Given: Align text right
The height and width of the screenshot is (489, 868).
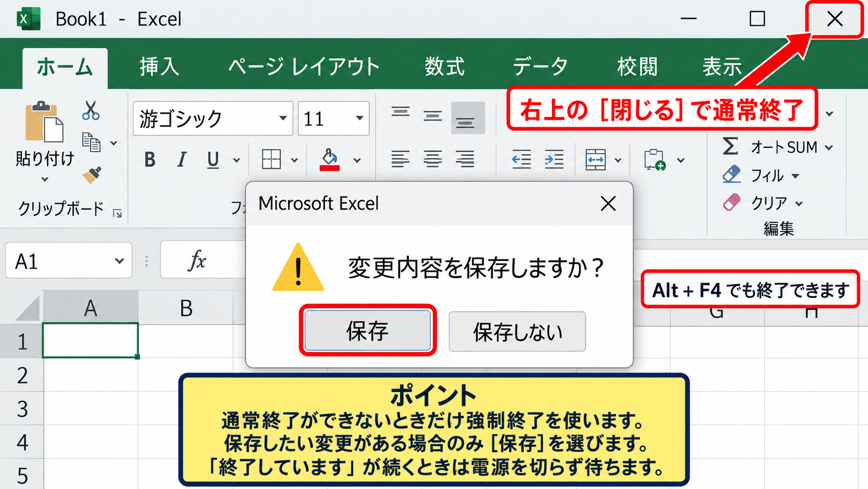Looking at the screenshot, I should click(x=465, y=158).
